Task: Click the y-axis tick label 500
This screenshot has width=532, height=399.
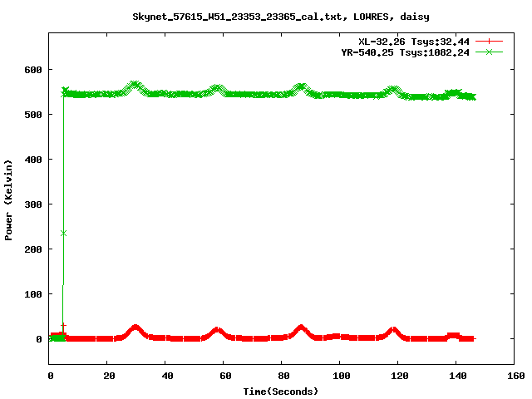Action: coord(33,115)
